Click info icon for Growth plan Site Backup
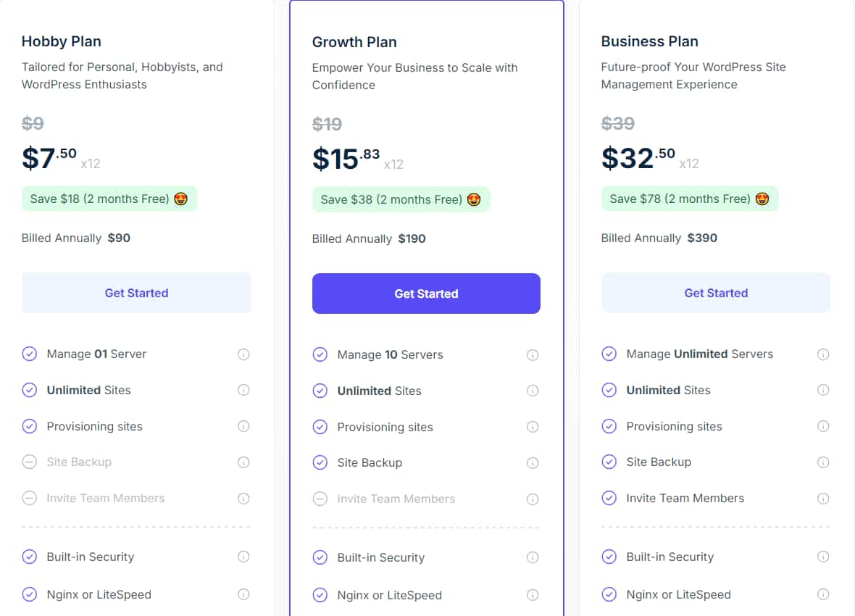The image size is (855, 616). [x=533, y=463]
